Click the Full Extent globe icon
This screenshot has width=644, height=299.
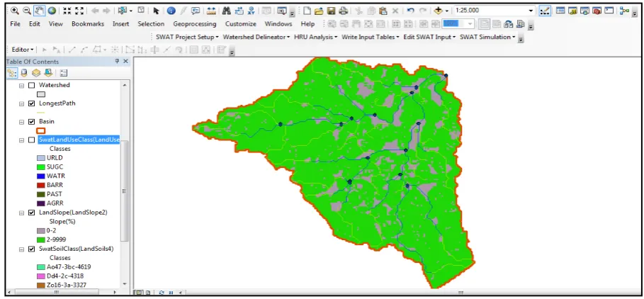coord(52,11)
